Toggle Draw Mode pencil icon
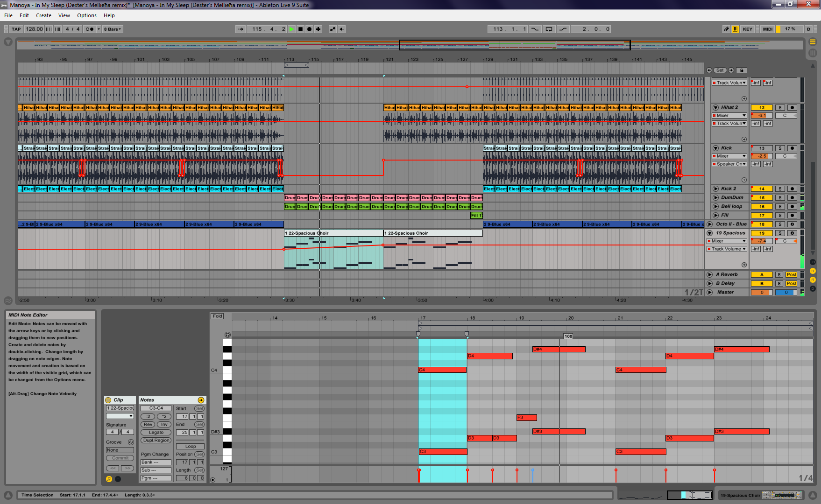821x504 pixels. coord(726,29)
